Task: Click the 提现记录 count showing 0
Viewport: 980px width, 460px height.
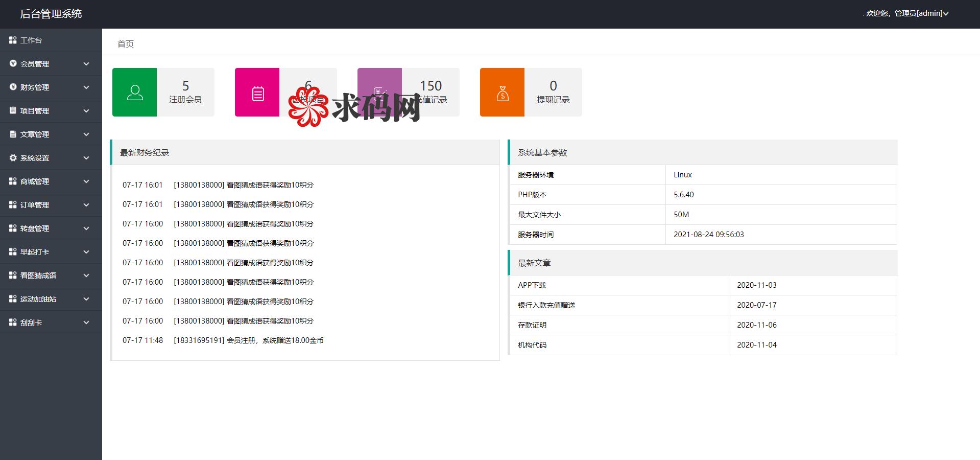Action: click(x=553, y=92)
